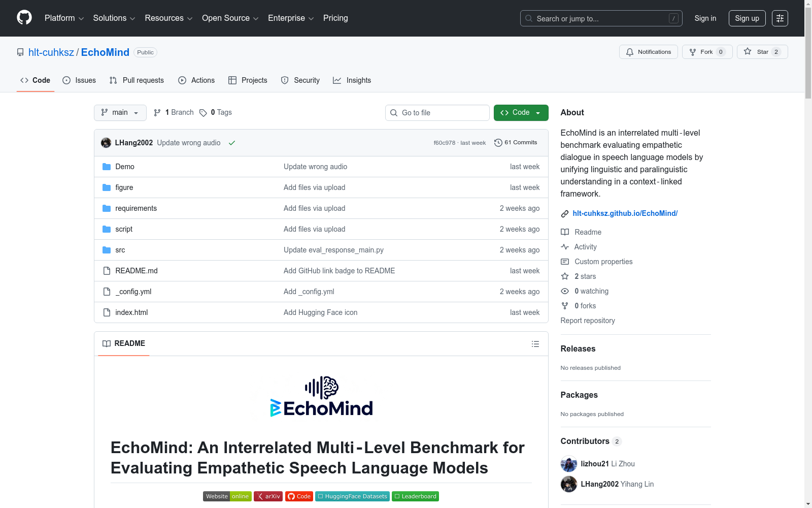
Task: Click the 1 Branch link
Action: point(174,113)
